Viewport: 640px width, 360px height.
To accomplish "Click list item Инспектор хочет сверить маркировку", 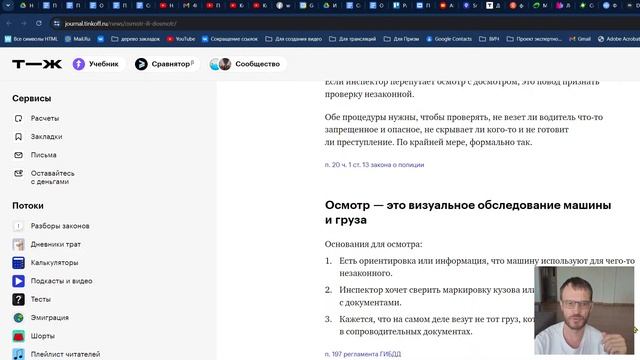I will click(436, 296).
